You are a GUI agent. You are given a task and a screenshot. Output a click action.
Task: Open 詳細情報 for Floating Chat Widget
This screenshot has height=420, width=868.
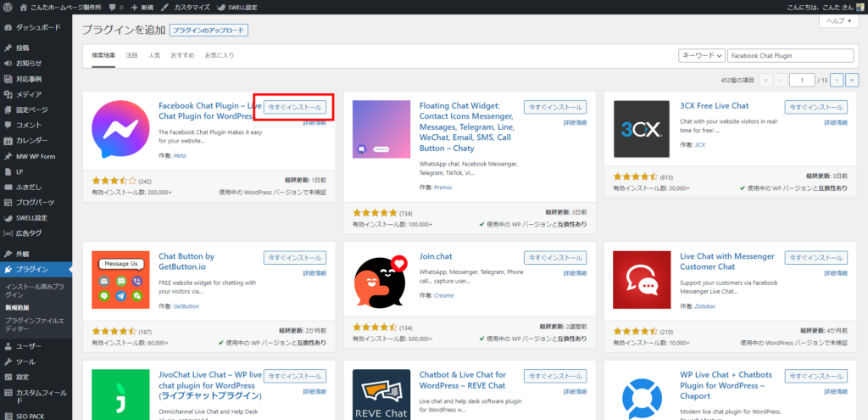tap(576, 122)
